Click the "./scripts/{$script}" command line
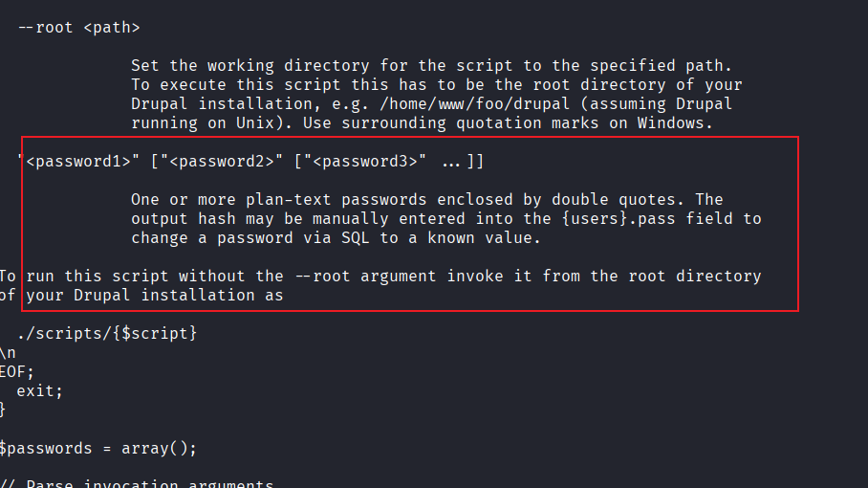Viewport: 868px width, 488px height. [x=106, y=334]
